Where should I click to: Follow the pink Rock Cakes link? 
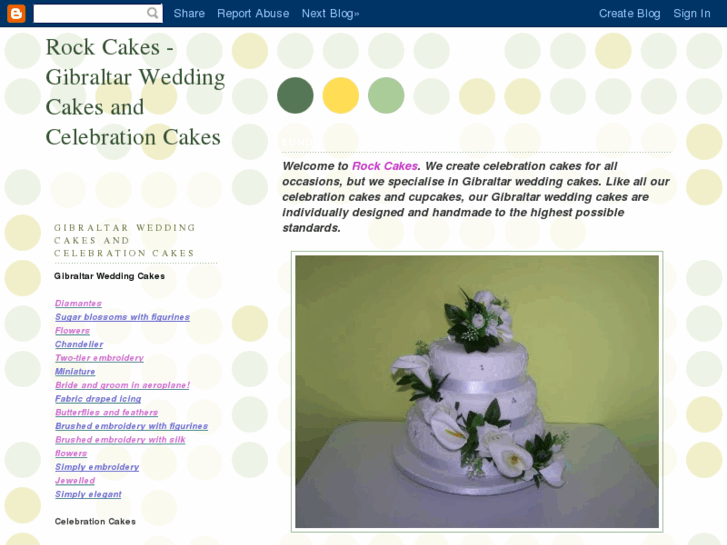(385, 166)
